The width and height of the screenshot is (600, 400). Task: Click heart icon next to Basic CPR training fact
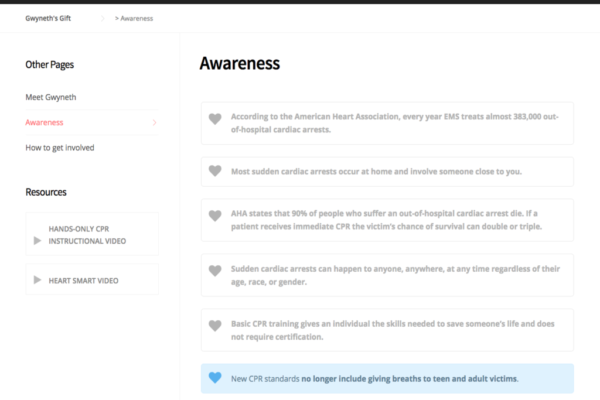click(214, 325)
